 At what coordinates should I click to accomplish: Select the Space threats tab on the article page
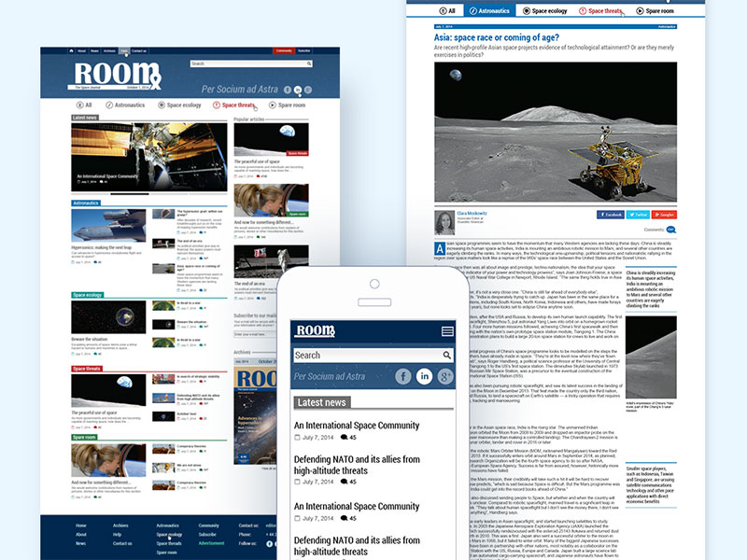[600, 11]
